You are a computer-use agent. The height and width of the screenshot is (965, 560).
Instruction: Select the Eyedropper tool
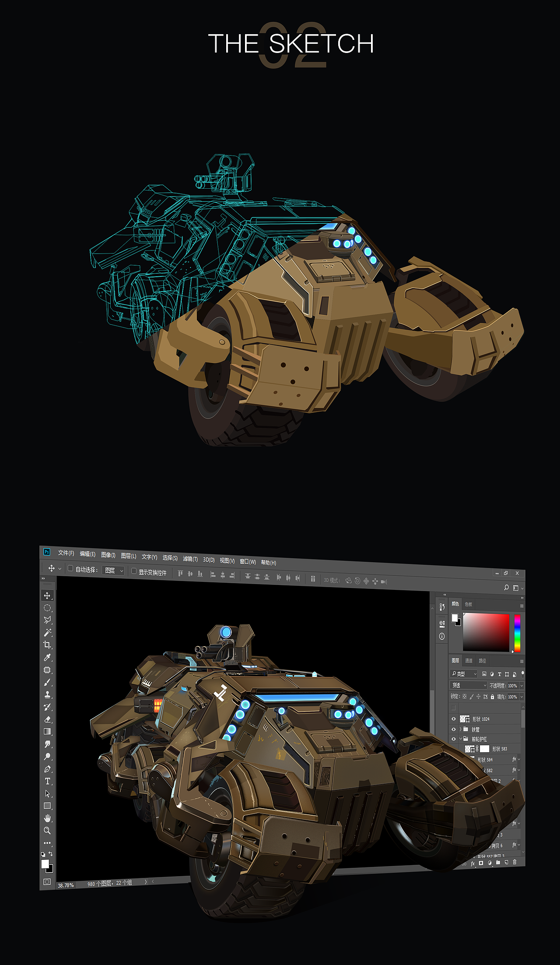coord(47,657)
